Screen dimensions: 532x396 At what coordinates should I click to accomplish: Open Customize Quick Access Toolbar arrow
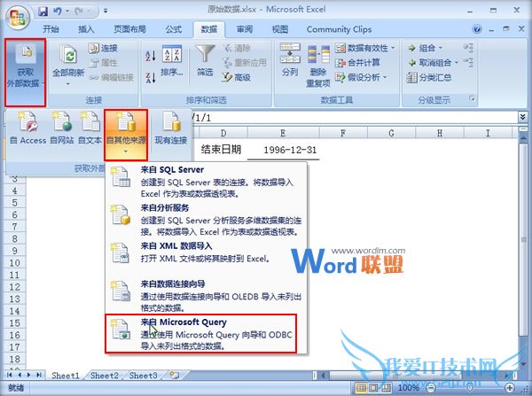(x=106, y=12)
